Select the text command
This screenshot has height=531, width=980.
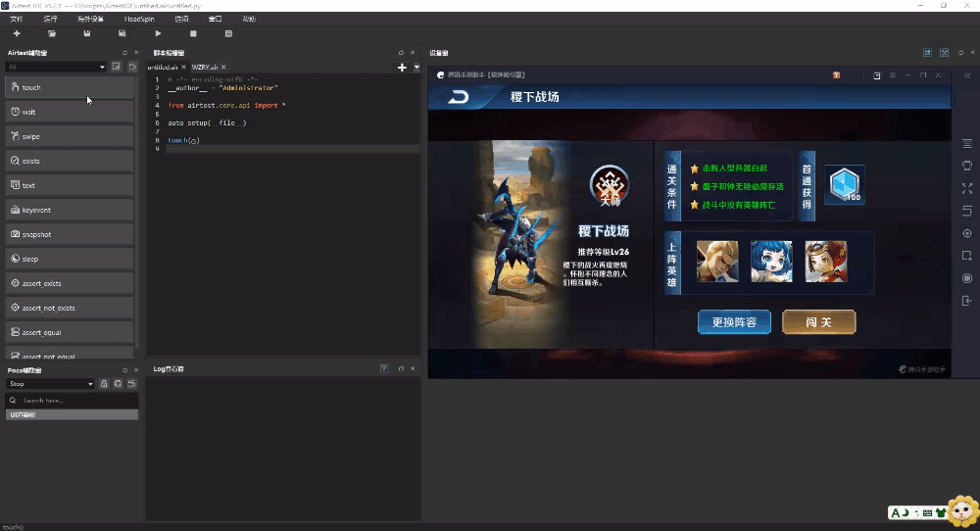pyautogui.click(x=70, y=185)
